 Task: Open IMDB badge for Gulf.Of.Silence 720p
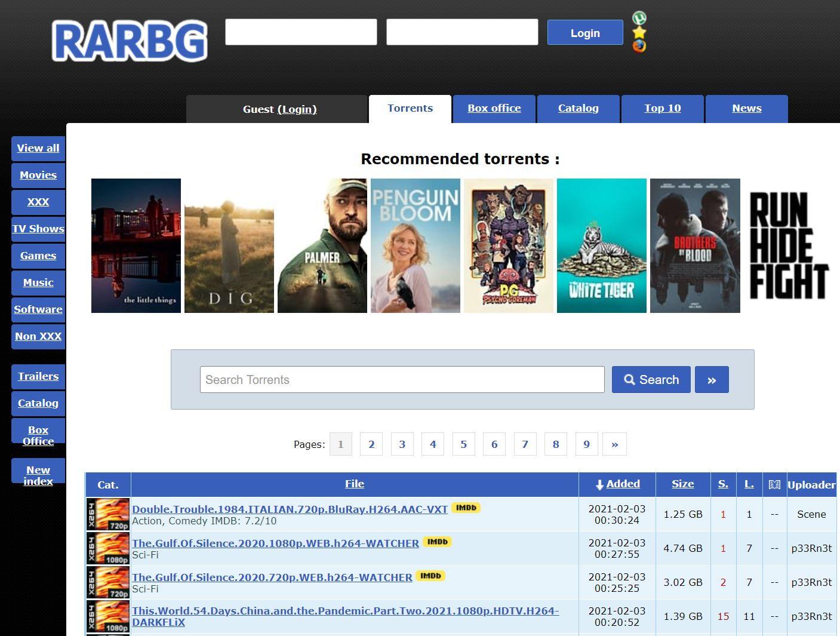click(x=430, y=576)
